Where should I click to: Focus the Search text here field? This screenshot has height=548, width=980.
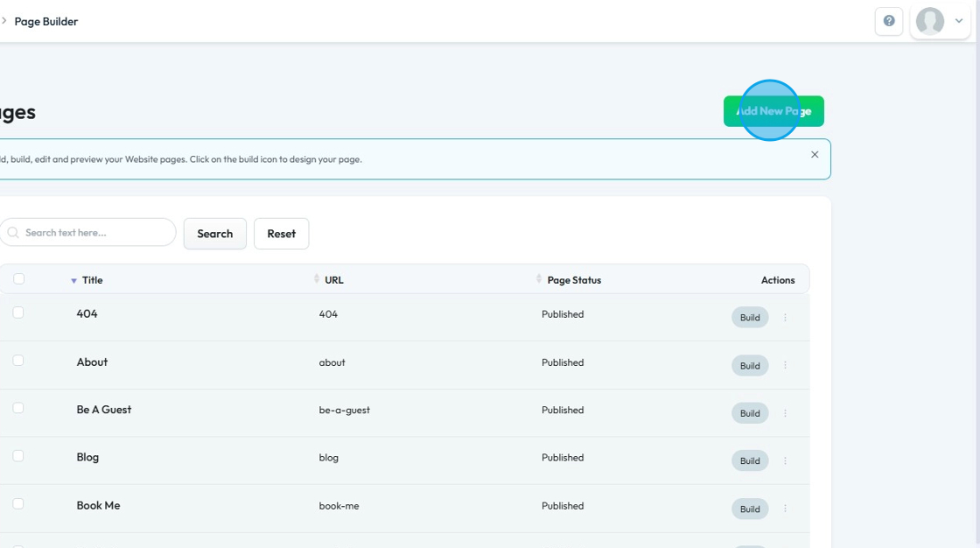(x=88, y=233)
